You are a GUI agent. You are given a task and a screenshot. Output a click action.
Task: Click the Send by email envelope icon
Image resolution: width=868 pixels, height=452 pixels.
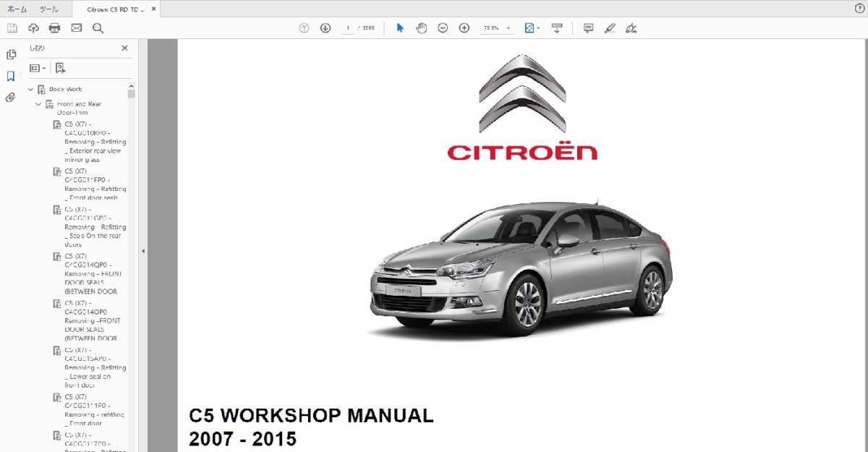(77, 28)
